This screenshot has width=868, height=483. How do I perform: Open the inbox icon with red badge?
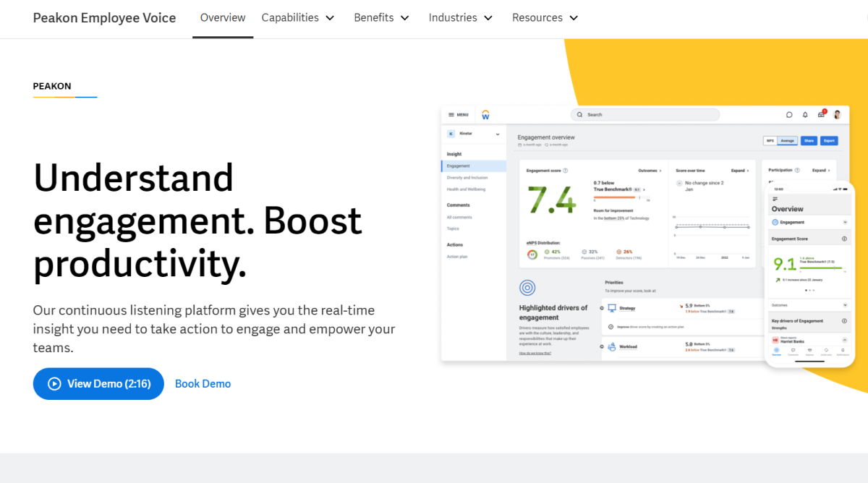(x=821, y=114)
